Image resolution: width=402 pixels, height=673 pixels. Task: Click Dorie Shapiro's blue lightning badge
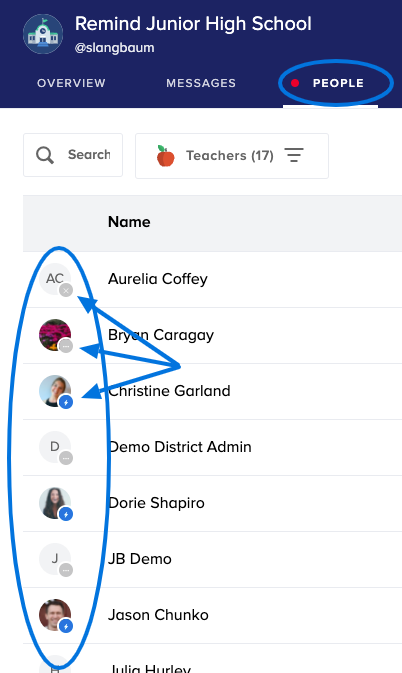click(x=66, y=514)
